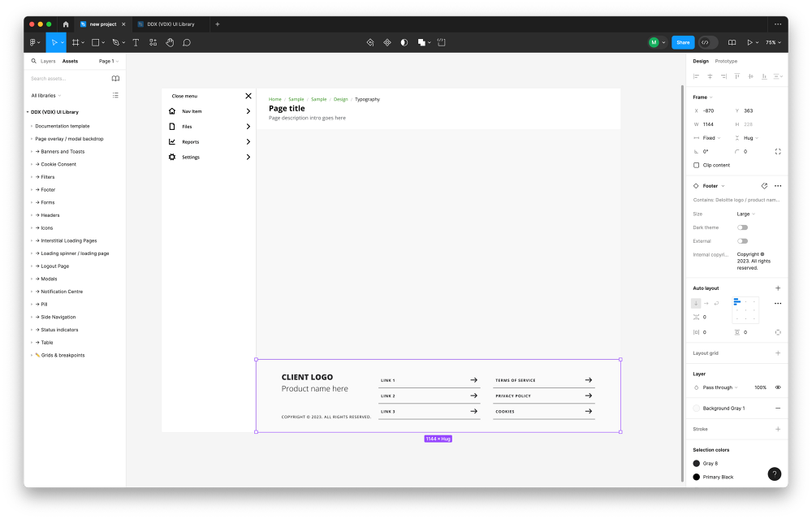Select the Move tool

[54, 42]
